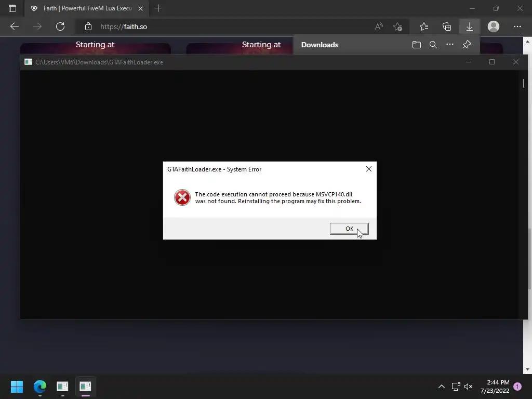Open the Windows Start menu
This screenshot has height=399, width=532.
17,387
